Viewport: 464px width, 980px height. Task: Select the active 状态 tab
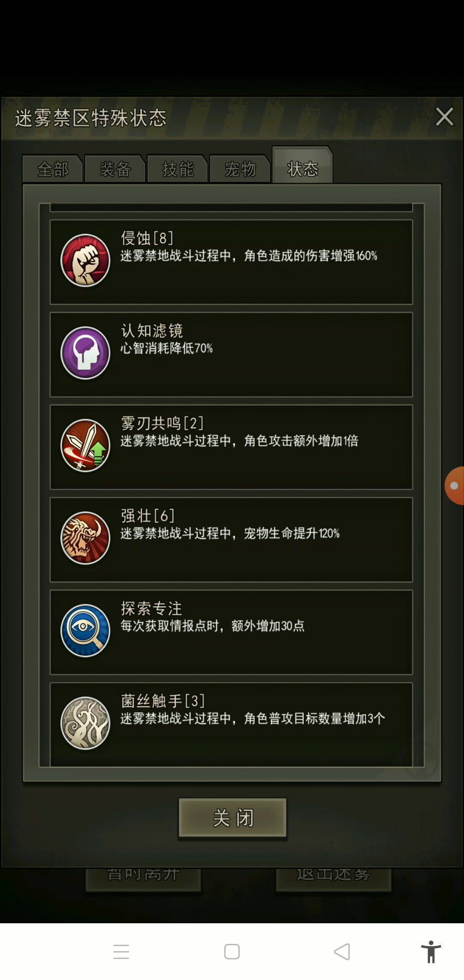tap(302, 165)
